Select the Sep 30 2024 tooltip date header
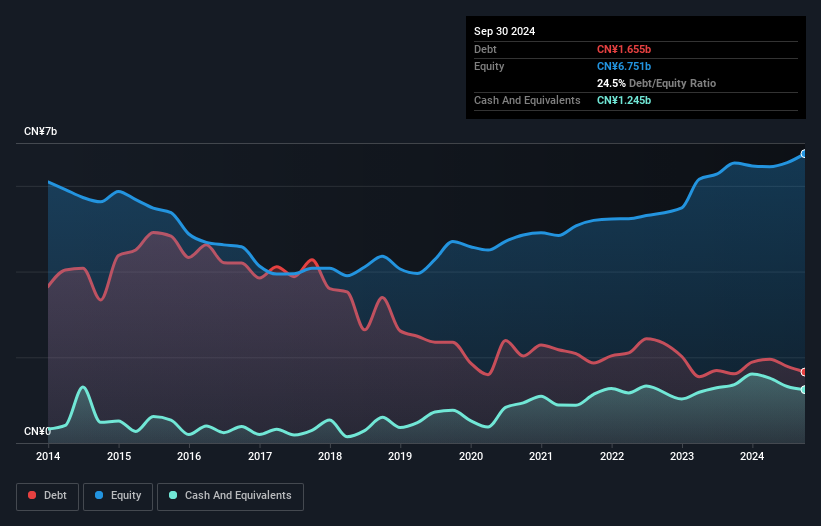This screenshot has height=526, width=821. [504, 31]
